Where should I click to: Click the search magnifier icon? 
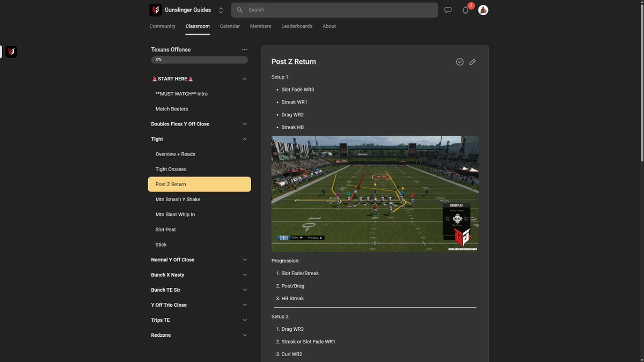pyautogui.click(x=240, y=10)
